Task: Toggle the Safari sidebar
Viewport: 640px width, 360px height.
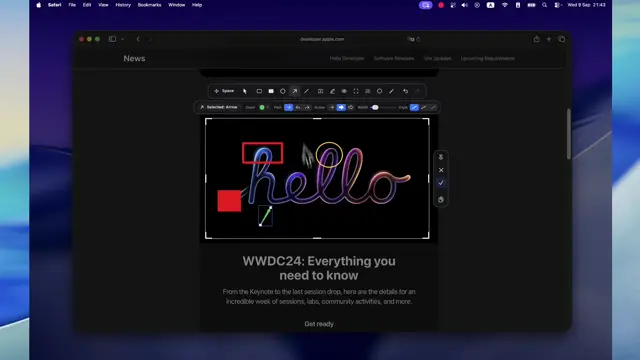Action: pyautogui.click(x=112, y=39)
